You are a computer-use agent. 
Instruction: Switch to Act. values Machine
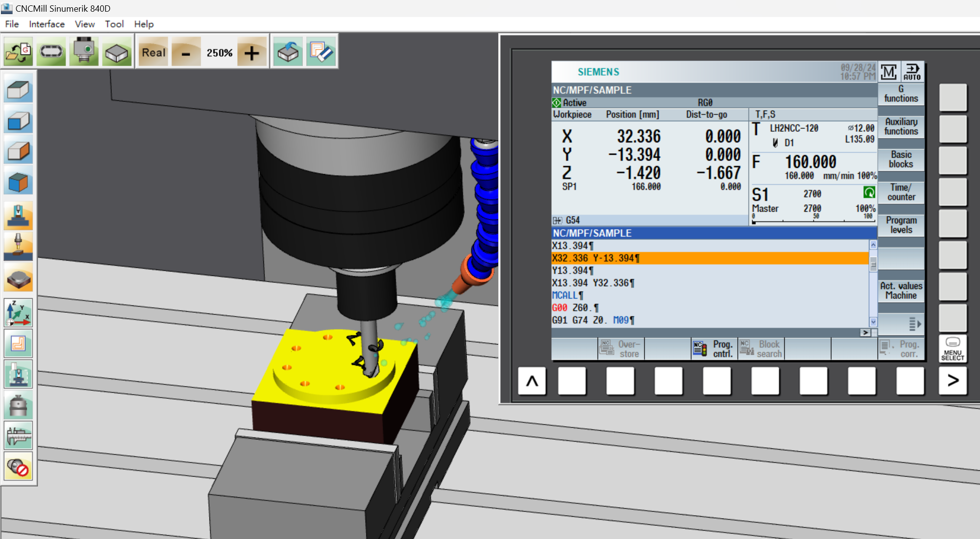901,291
